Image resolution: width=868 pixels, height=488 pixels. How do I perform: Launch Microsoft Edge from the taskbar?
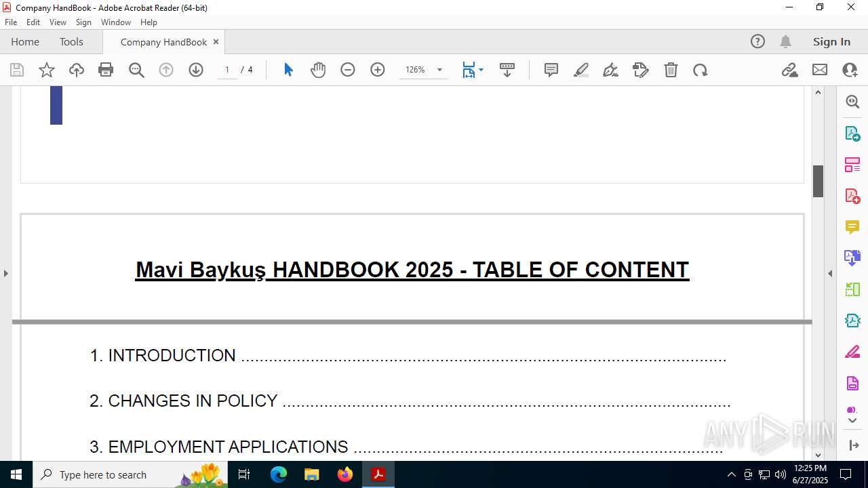click(279, 474)
